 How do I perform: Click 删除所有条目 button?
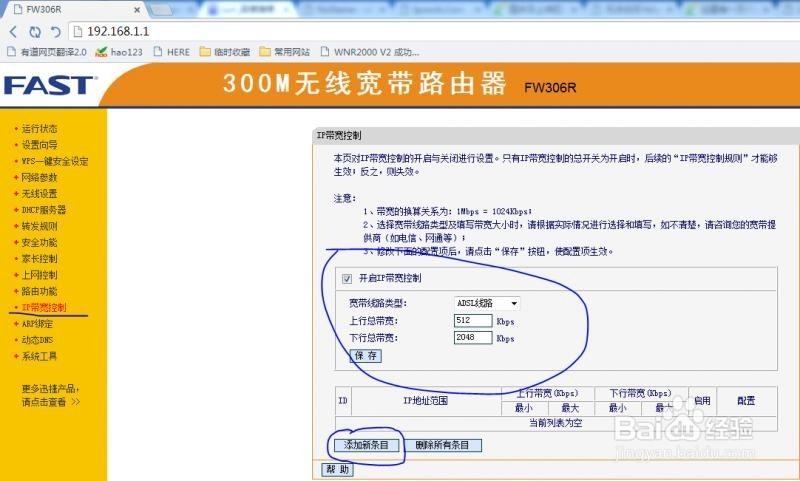(442, 445)
